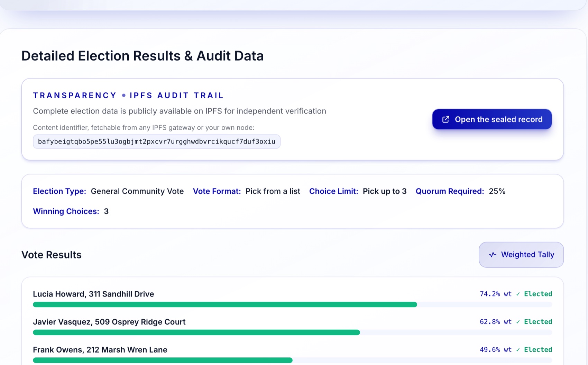Viewport: 588px width, 365px height.
Task: Click Elected status for Frank Owens
Action: pos(534,349)
